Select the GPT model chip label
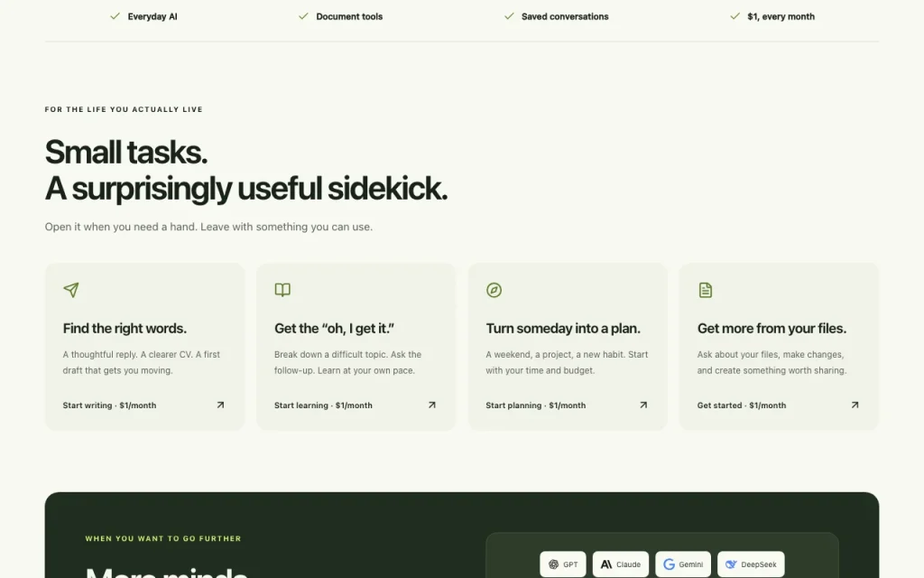924x578 pixels. point(570,564)
